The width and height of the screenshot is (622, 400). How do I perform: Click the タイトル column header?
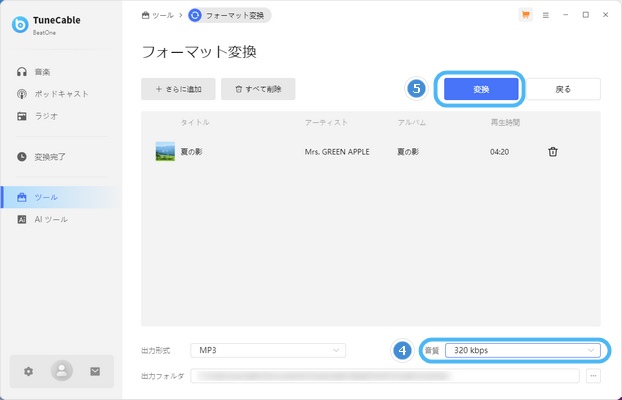(195, 123)
